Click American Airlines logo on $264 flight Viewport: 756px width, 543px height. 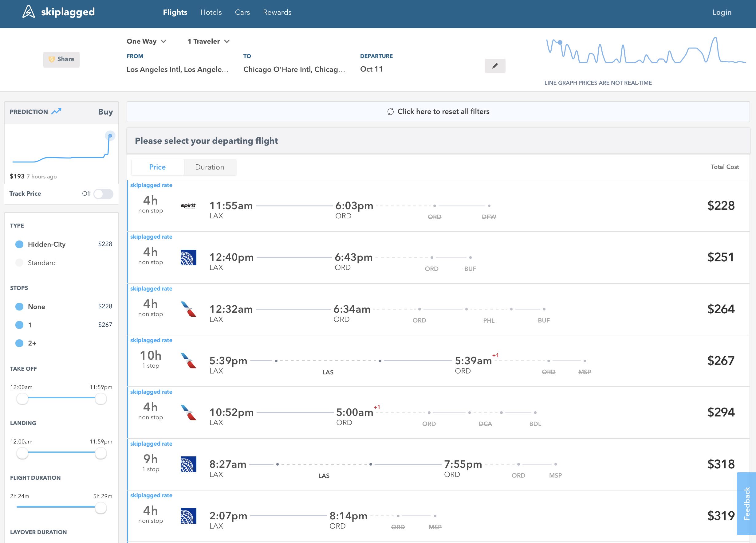point(188,309)
